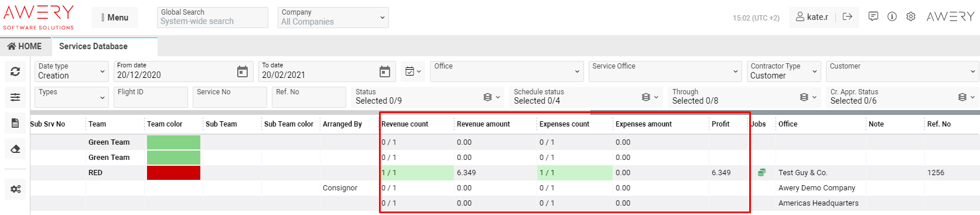Expand the date preset calendar dropdown
This screenshot has width=980, height=215.
coord(413,71)
